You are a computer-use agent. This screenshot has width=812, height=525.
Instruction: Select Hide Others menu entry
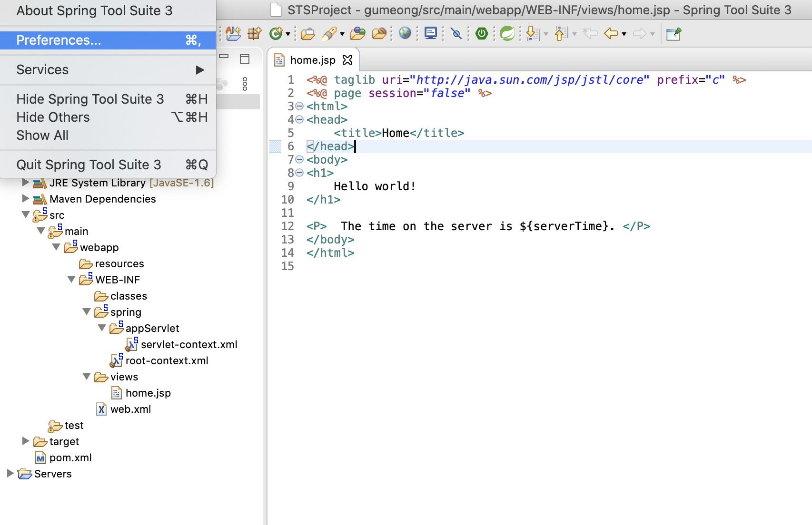pyautogui.click(x=108, y=117)
